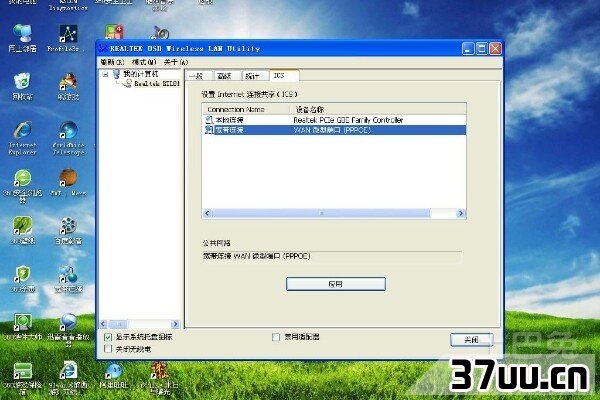Viewport: 600px width, 400px height.
Task: Open the green shield antivirus shortcut
Action: [23, 274]
